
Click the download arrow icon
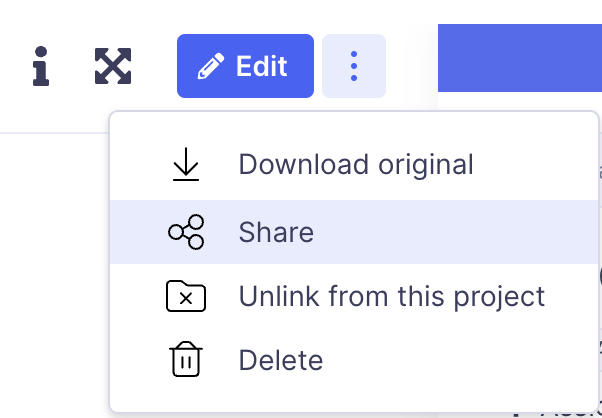[x=186, y=165]
